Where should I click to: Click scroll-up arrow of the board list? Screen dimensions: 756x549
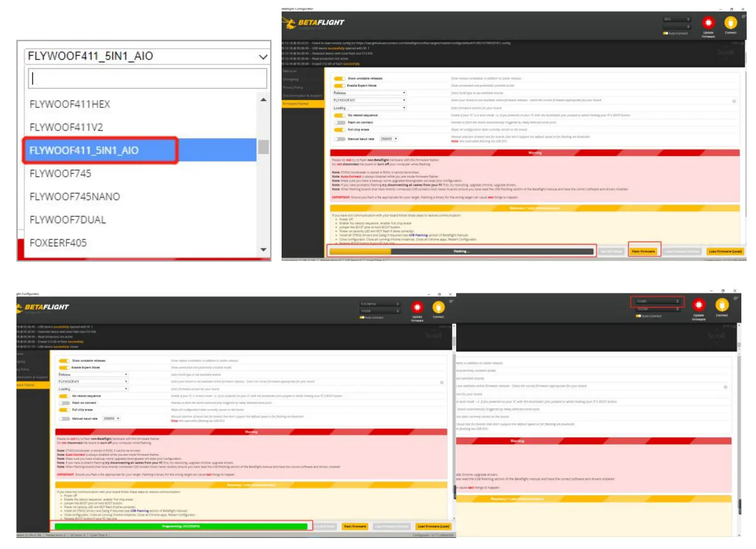coord(263,100)
